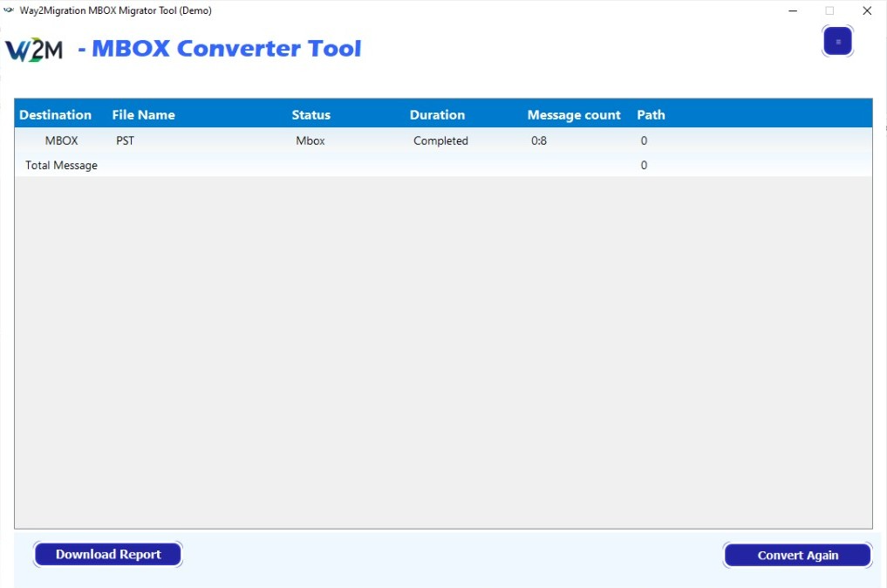Image resolution: width=887 pixels, height=588 pixels.
Task: Click the Completed cell in first row
Action: [x=440, y=141]
